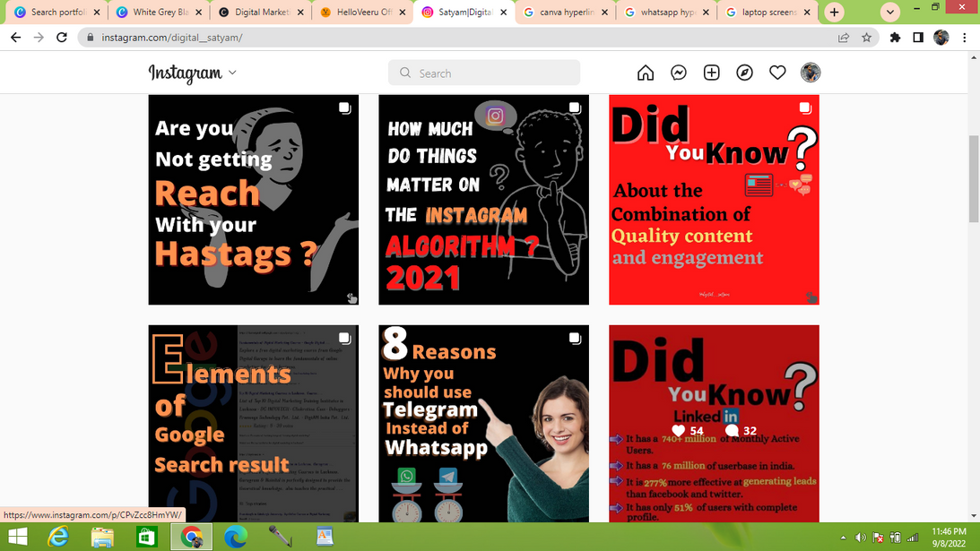The height and width of the screenshot is (551, 980).
Task: Open the Hastags reach post
Action: pyautogui.click(x=253, y=200)
